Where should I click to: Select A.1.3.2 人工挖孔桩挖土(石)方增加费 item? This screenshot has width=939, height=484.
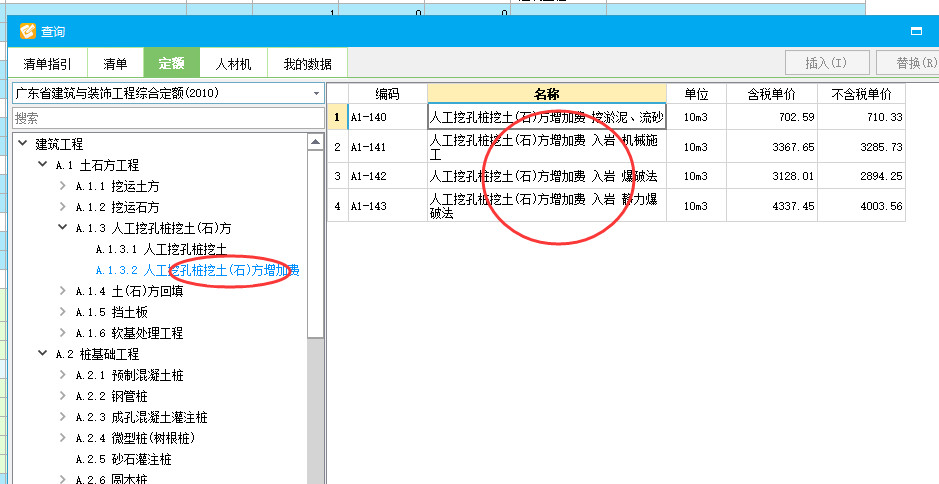198,270
